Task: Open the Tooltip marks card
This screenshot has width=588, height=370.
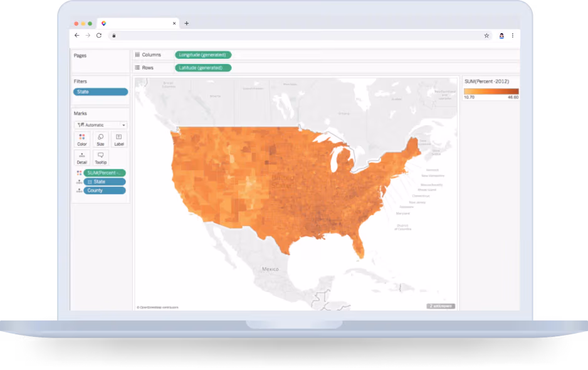Action: coord(100,158)
